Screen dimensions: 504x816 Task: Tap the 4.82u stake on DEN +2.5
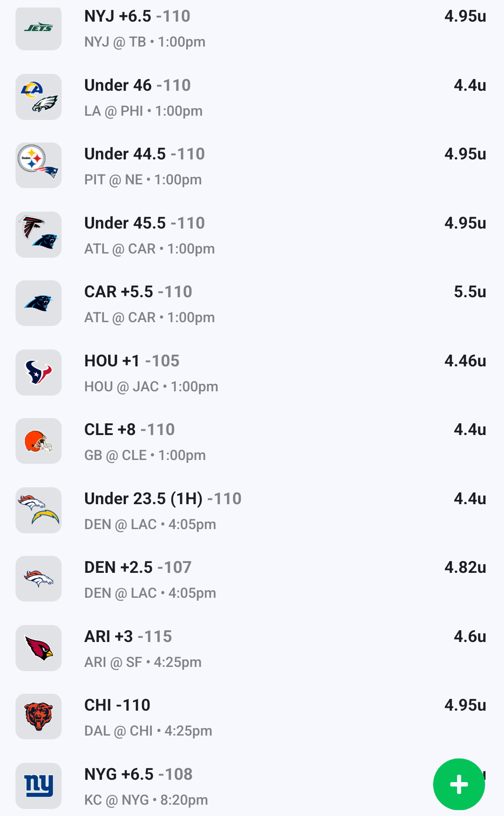(465, 568)
